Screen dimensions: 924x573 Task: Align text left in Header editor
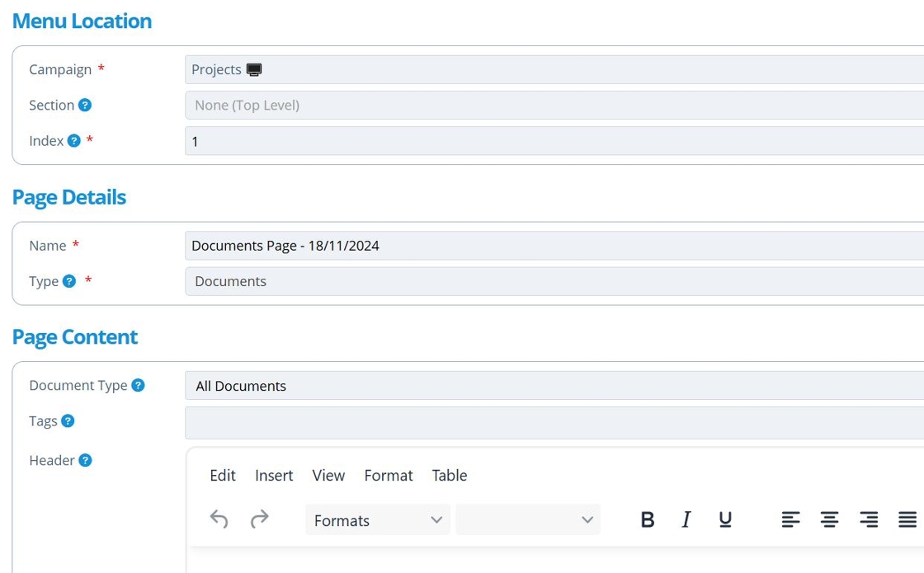[x=790, y=519]
